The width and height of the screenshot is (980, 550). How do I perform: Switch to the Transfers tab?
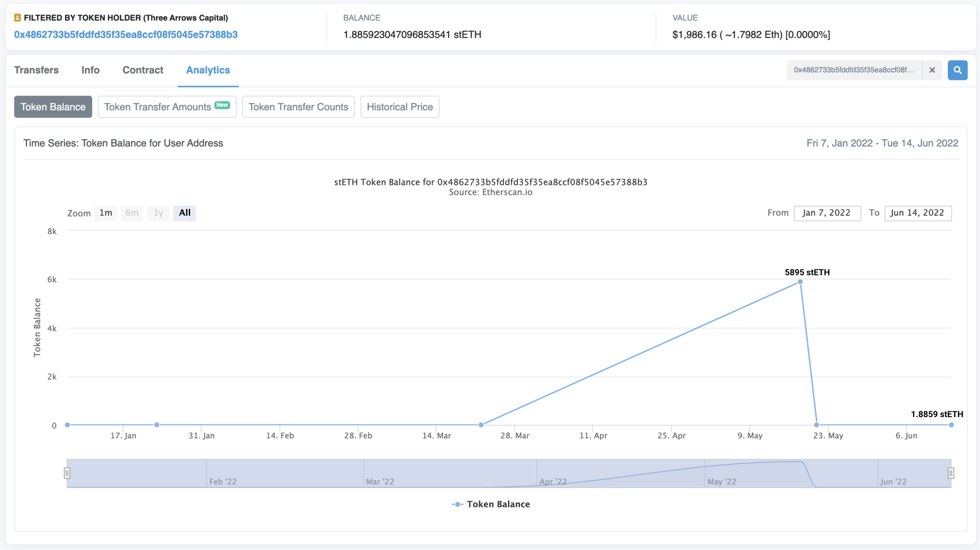[x=36, y=70]
